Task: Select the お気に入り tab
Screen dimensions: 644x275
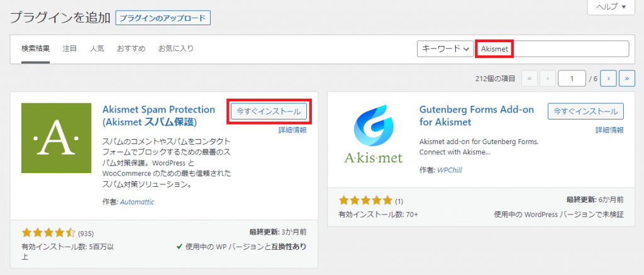Action: coord(176,48)
